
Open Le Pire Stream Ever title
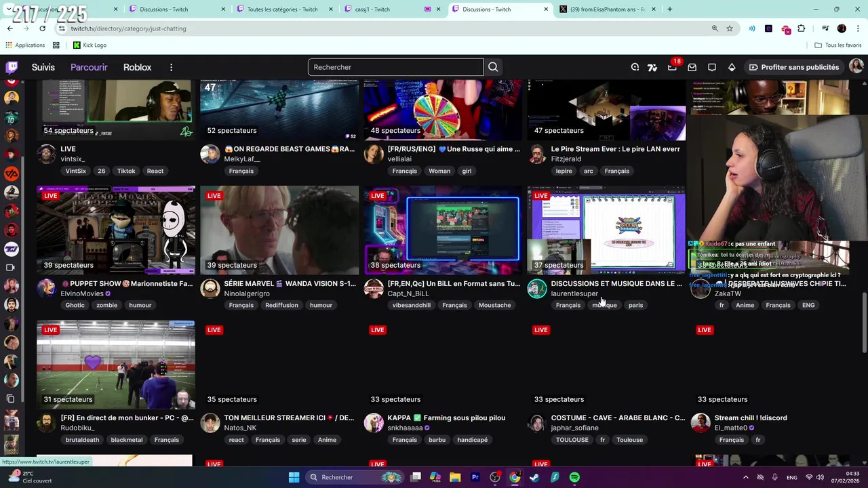click(616, 149)
